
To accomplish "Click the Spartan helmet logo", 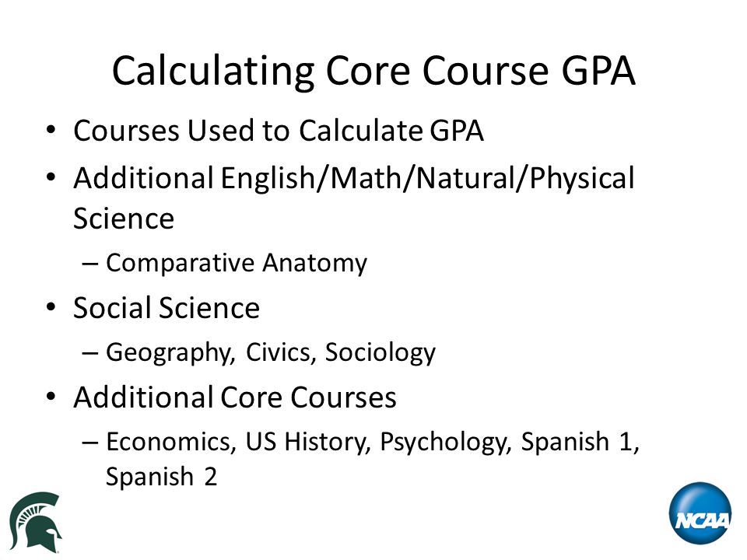I will [35, 522].
